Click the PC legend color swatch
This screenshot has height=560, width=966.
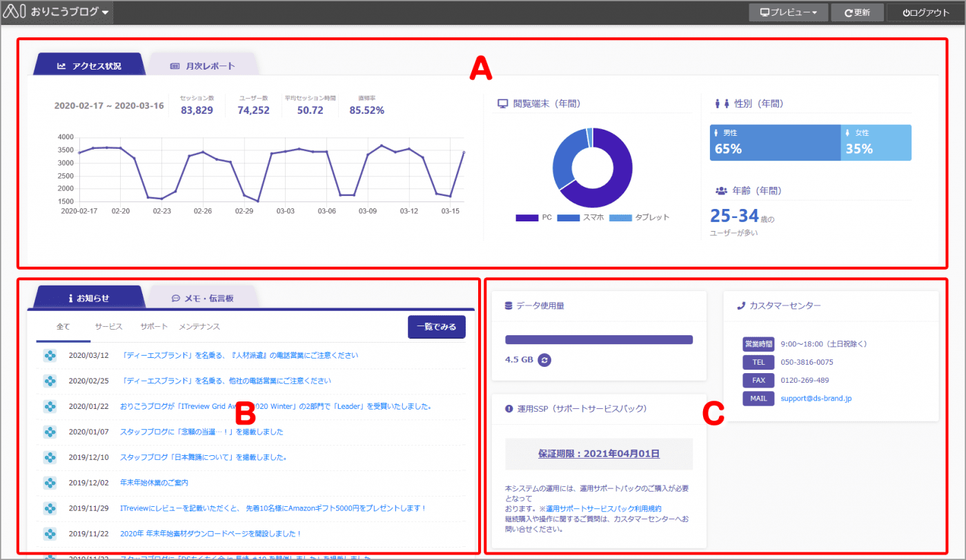point(526,218)
